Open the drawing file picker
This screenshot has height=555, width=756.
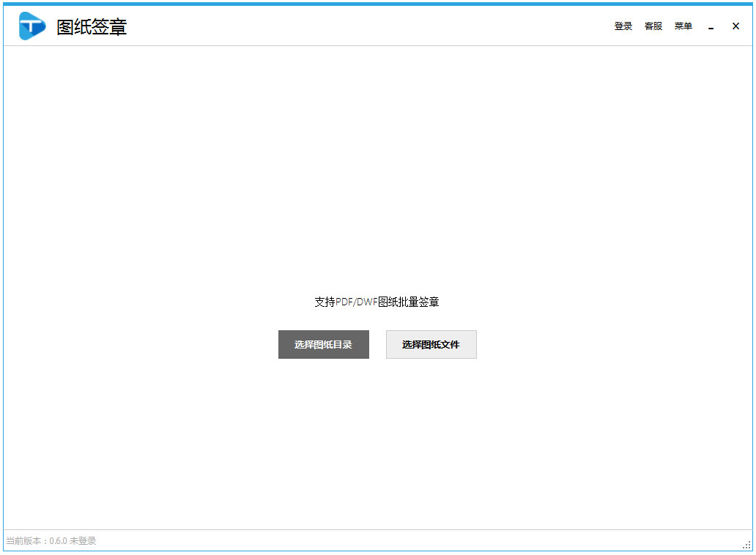[x=431, y=344]
